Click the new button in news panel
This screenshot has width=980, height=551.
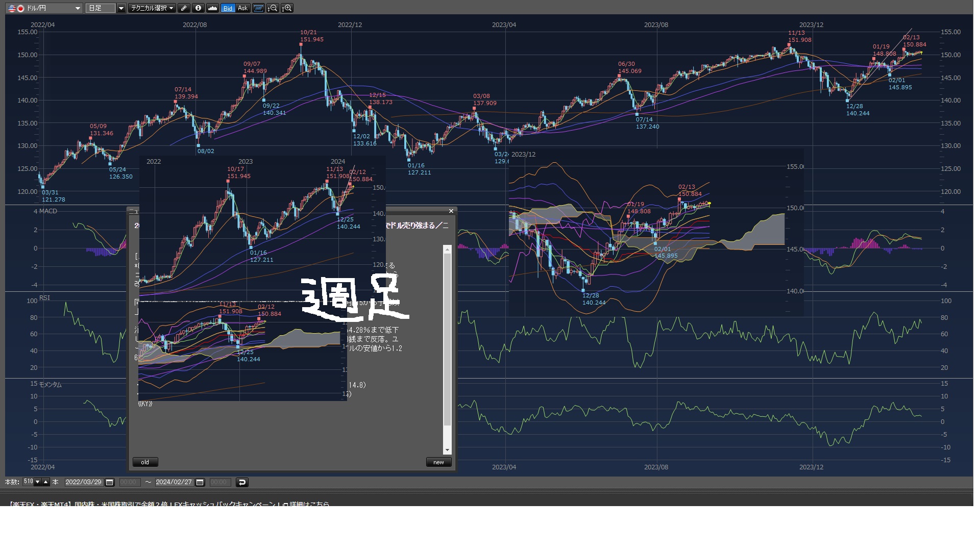click(438, 462)
